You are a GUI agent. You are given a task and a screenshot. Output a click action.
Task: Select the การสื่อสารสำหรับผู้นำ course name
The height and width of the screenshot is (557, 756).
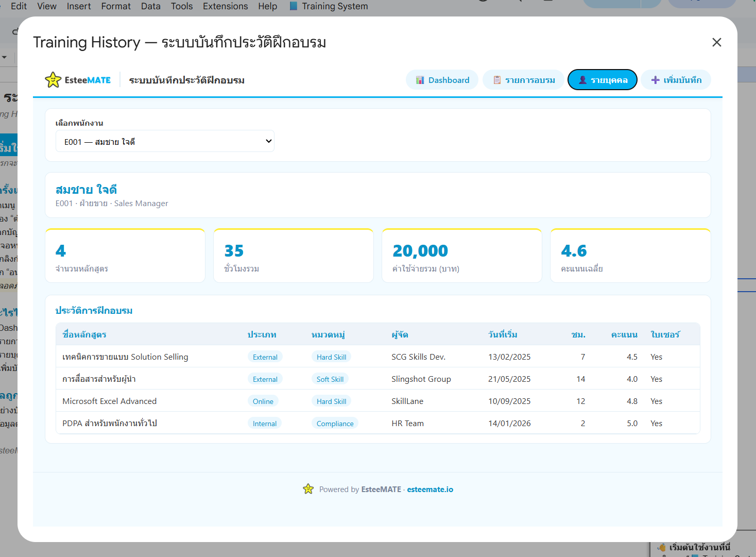[x=99, y=379]
